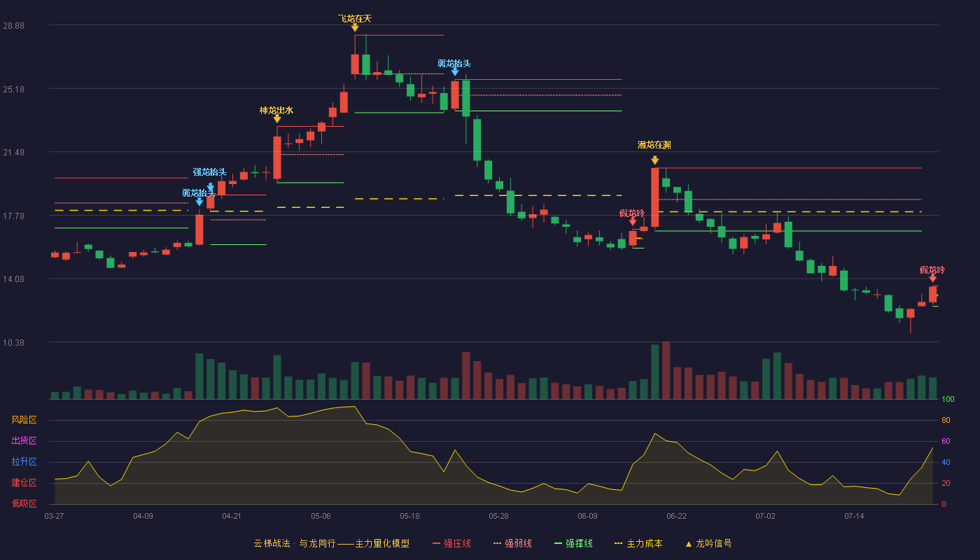Toggle the 龙吟信号 legend series
Viewport: 980px width, 560px height.
[708, 543]
